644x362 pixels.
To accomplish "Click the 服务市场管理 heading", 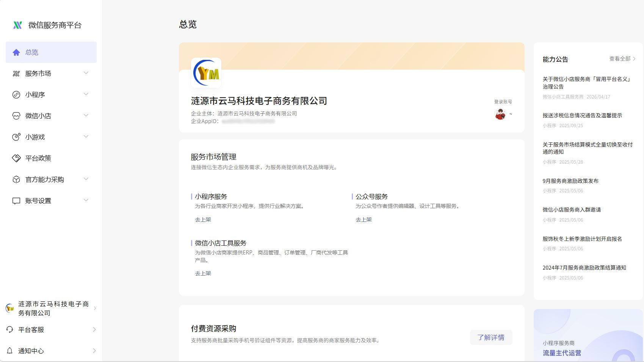I will [x=213, y=157].
